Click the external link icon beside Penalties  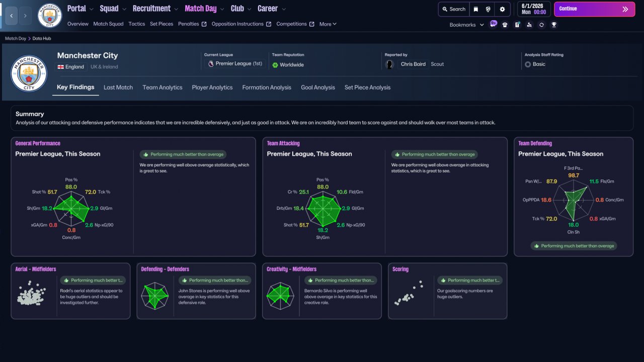pyautogui.click(x=204, y=24)
